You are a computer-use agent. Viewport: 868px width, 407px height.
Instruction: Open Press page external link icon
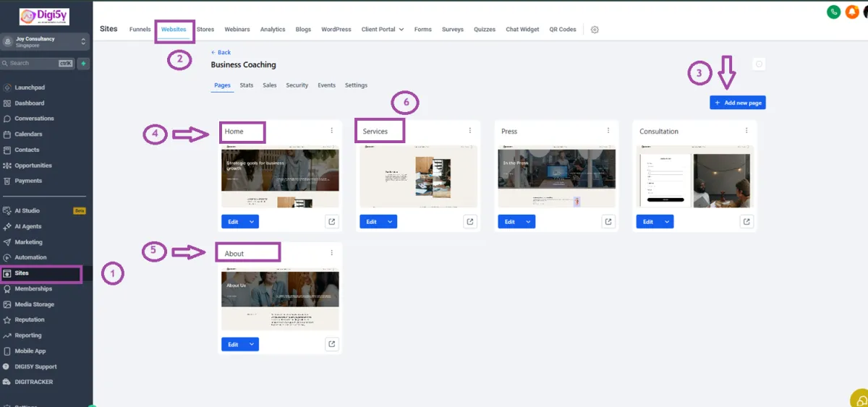pos(608,221)
